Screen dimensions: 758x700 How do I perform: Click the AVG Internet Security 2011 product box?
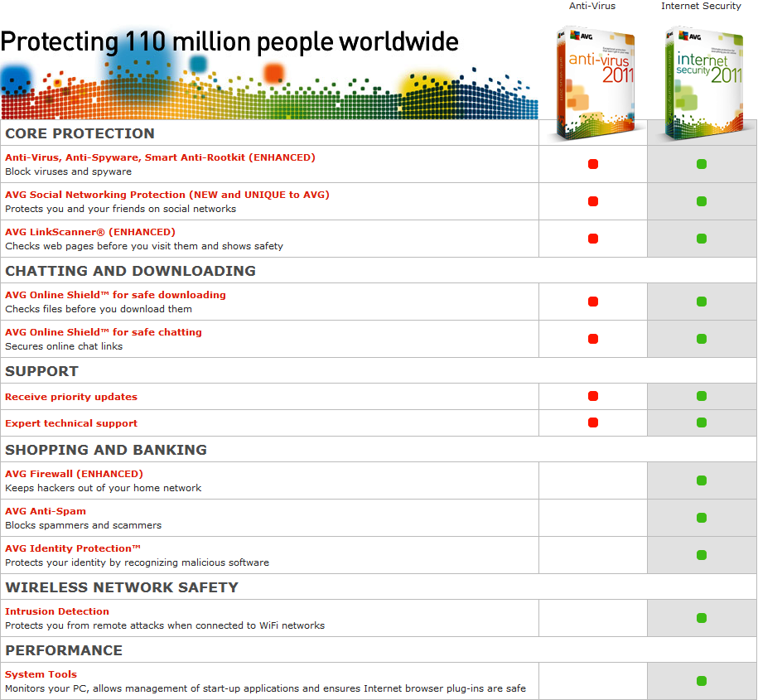point(703,81)
